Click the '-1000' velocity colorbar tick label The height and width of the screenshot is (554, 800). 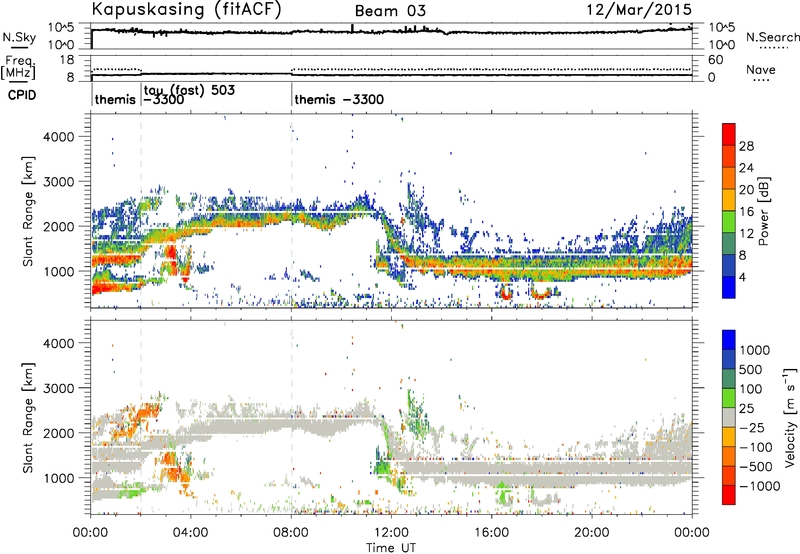click(x=760, y=486)
